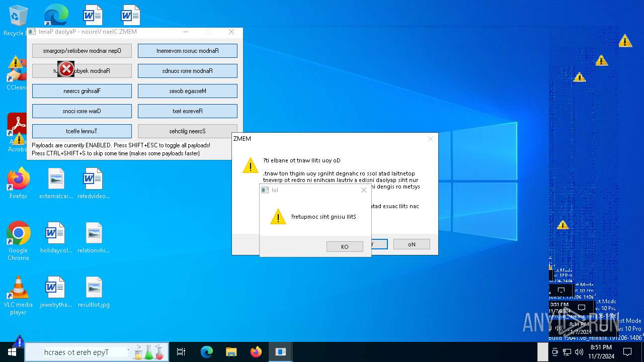The image size is (644, 362).
Task: Select the ratedvideo Word document icon
Action: [94, 184]
